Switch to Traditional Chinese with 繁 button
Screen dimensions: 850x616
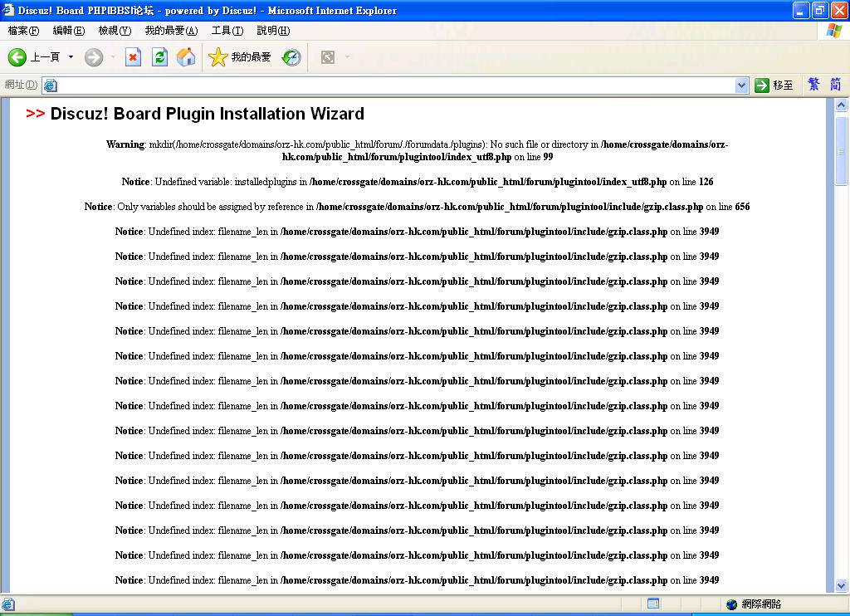[x=813, y=85]
